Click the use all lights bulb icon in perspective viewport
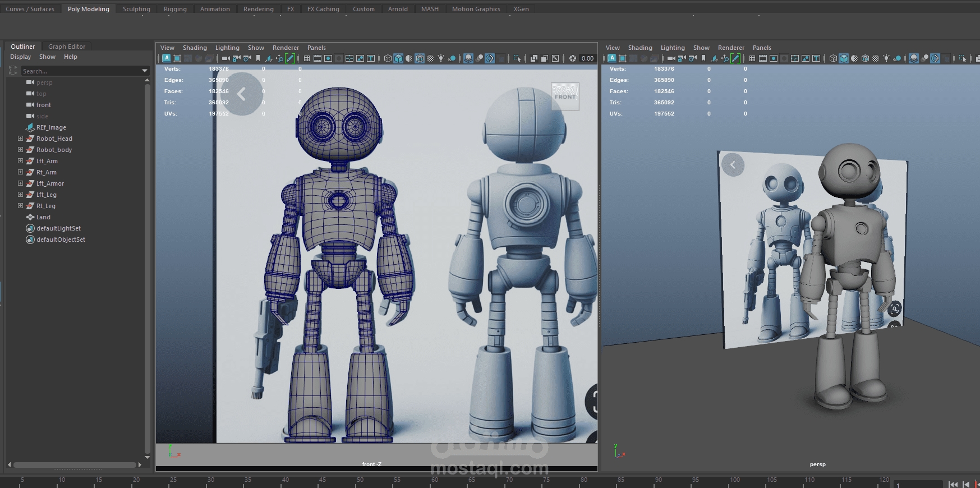980x488 pixels. point(886,58)
